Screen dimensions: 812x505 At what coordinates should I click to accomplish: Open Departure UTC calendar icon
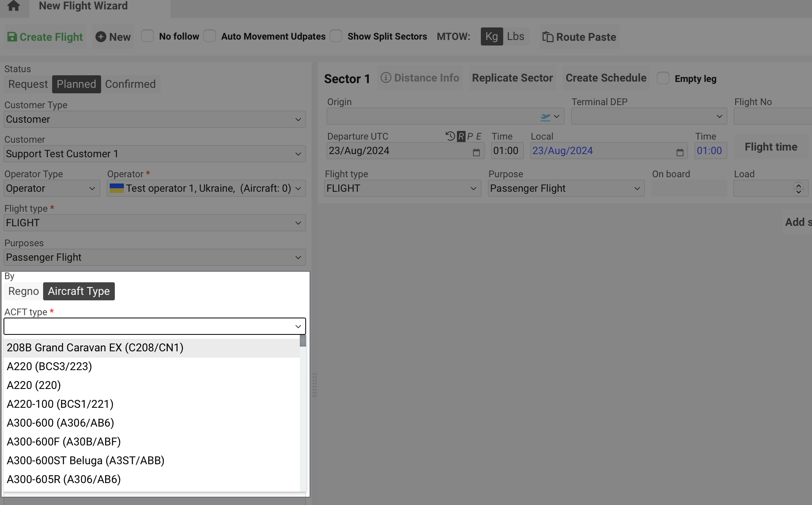pos(476,152)
